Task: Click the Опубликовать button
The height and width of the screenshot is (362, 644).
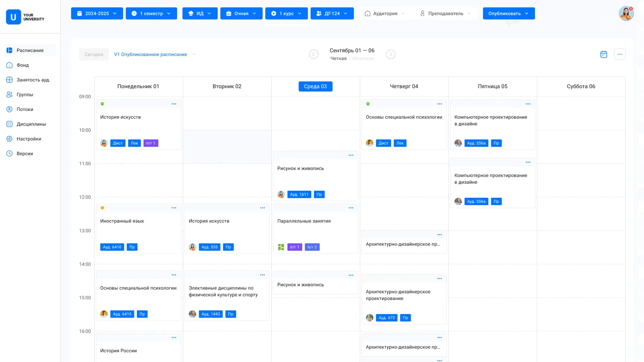Action: [x=509, y=13]
